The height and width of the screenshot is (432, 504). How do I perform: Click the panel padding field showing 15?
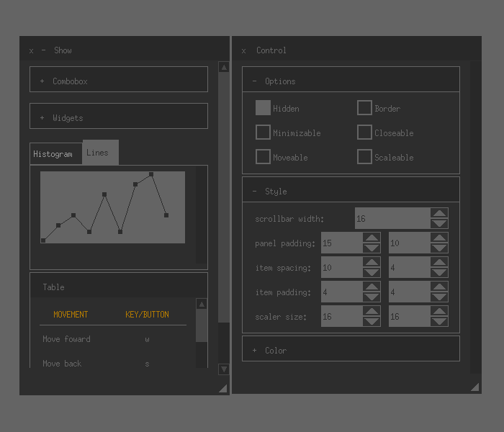click(x=342, y=243)
